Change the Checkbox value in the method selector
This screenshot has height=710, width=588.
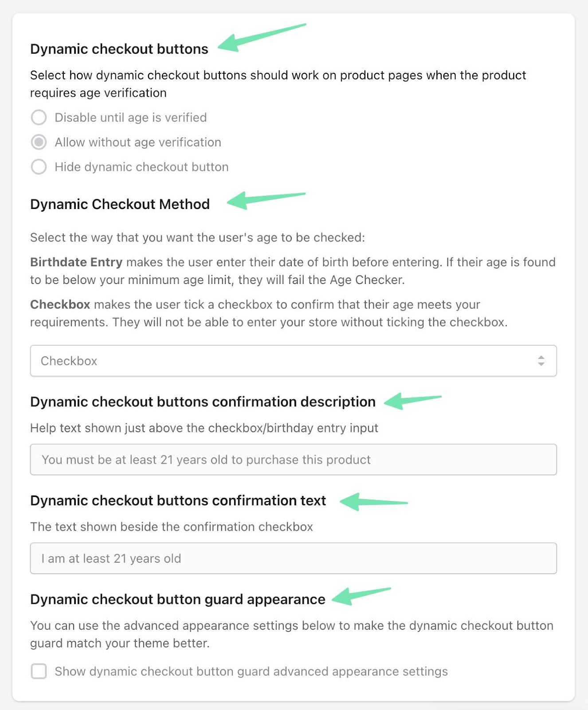[294, 360]
